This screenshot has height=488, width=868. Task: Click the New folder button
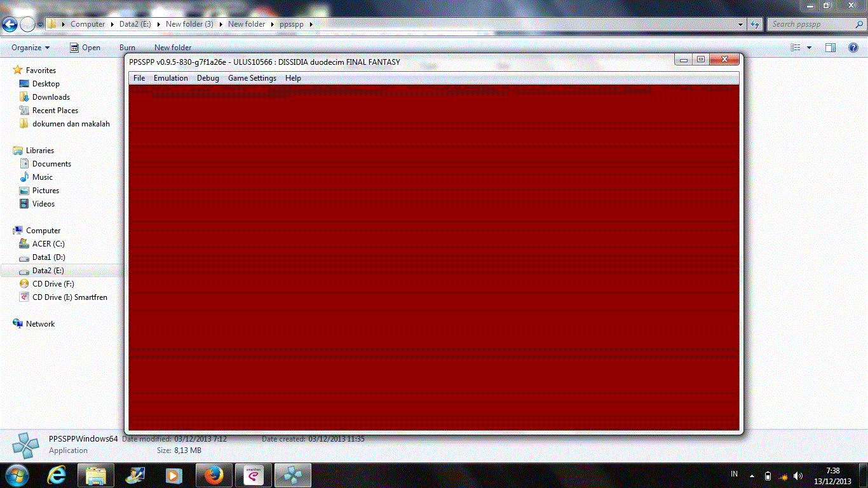pos(173,48)
